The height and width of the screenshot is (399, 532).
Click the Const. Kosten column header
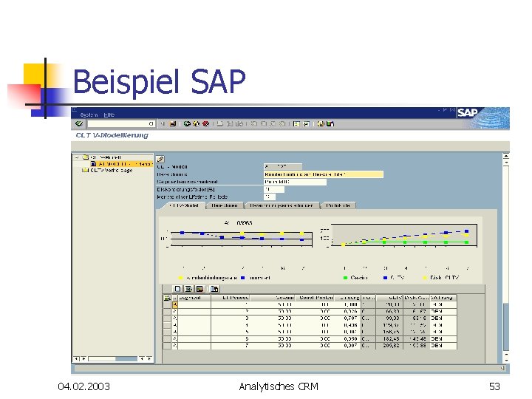click(314, 298)
